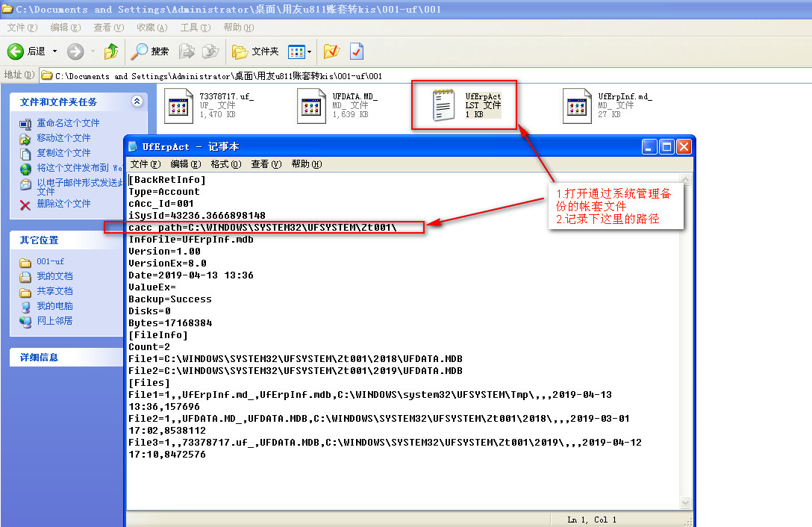
Task: Select the UfErpAct LST file icon
Action: (443, 106)
